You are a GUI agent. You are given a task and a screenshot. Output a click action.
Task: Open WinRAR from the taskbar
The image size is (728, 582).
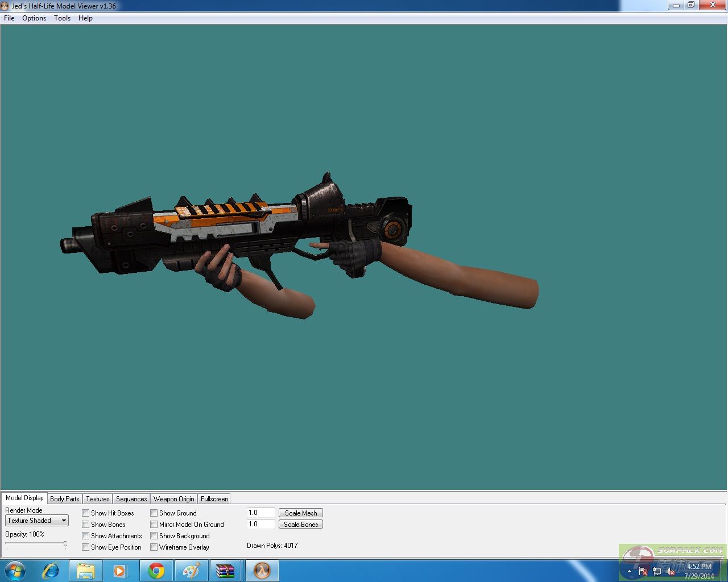coord(226,571)
